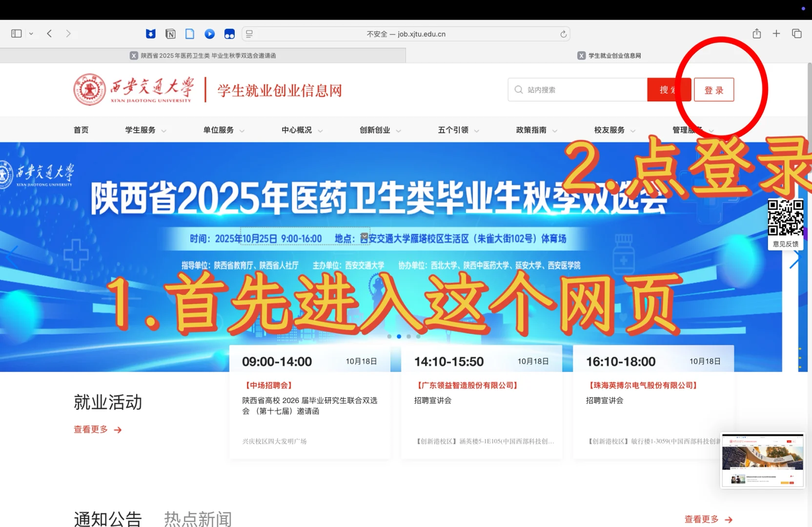Select the active second banner dot
The image size is (812, 527).
[x=399, y=336]
